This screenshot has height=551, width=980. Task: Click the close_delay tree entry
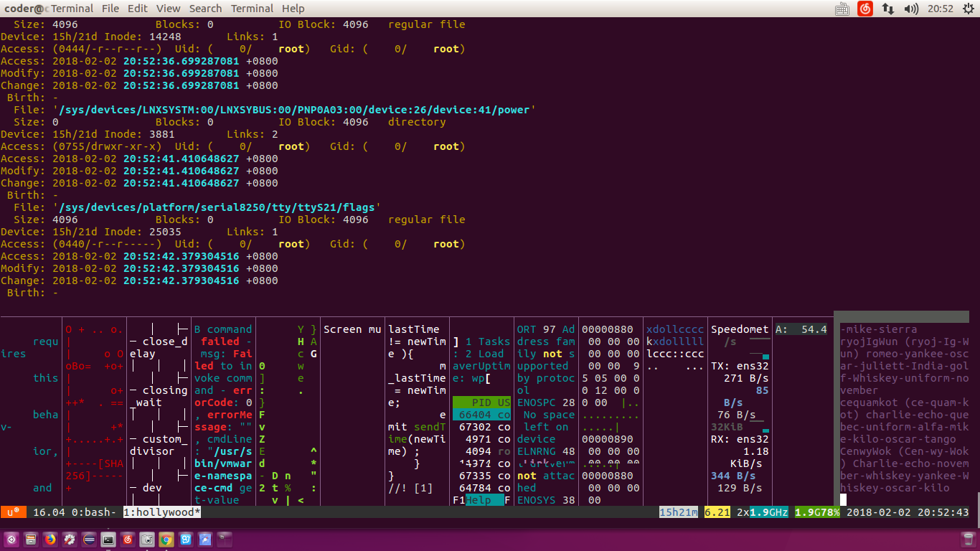pyautogui.click(x=159, y=347)
